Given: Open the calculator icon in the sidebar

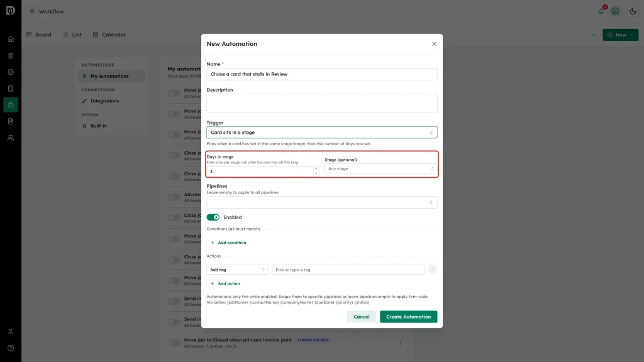Looking at the screenshot, I should pyautogui.click(x=11, y=89).
